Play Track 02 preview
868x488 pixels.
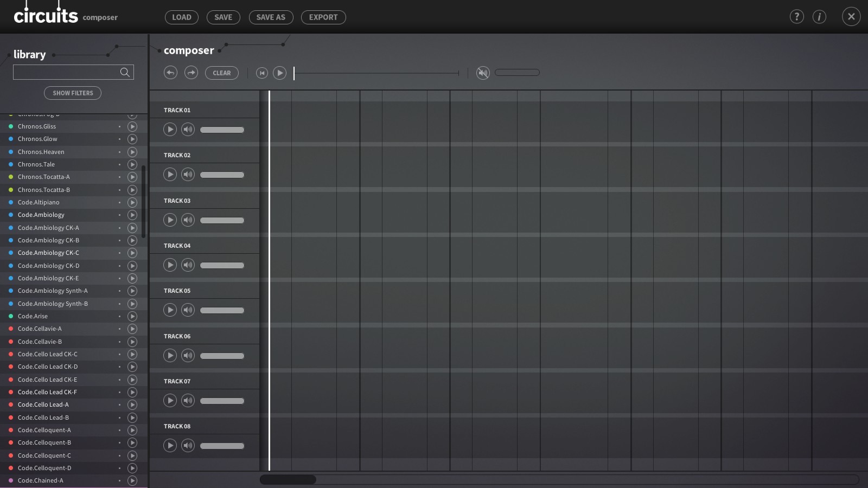pyautogui.click(x=170, y=175)
